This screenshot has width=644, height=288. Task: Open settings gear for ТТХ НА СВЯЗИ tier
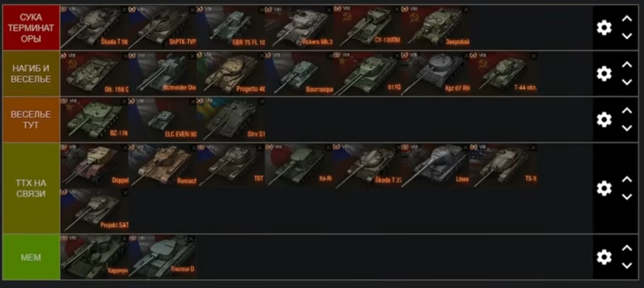(604, 188)
